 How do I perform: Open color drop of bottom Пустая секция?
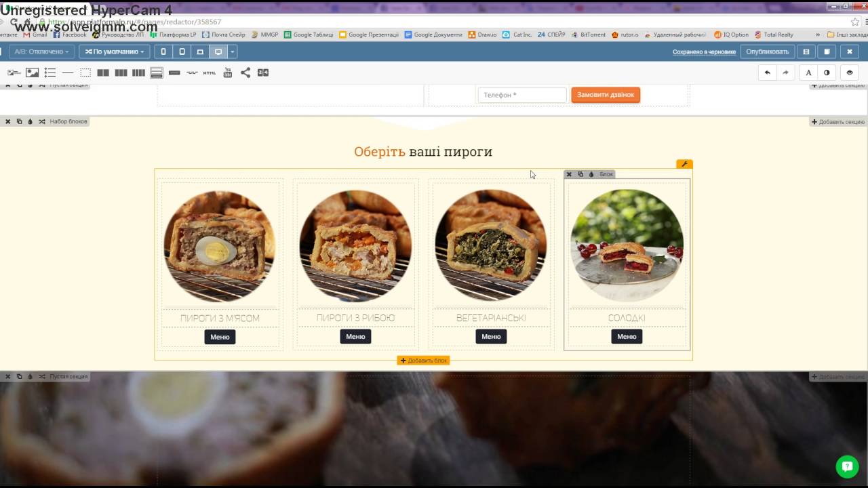30,376
